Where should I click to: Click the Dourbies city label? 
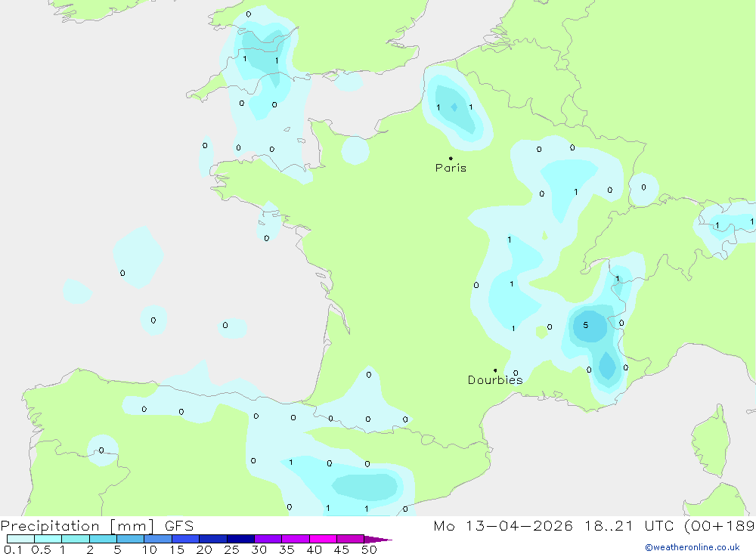click(x=495, y=380)
